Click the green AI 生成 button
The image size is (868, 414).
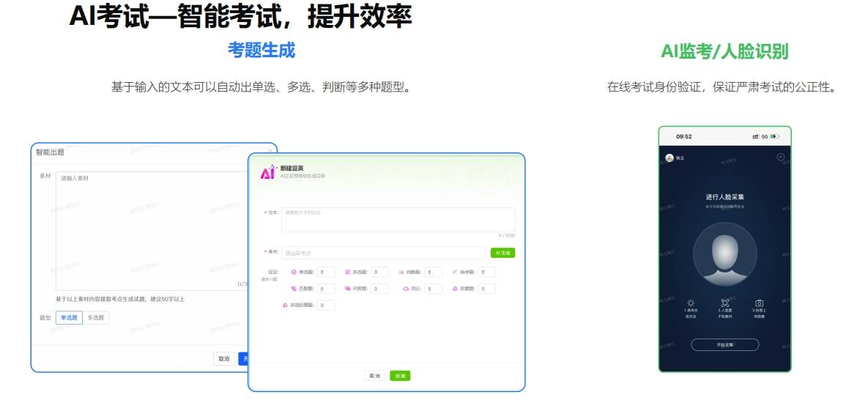point(502,253)
